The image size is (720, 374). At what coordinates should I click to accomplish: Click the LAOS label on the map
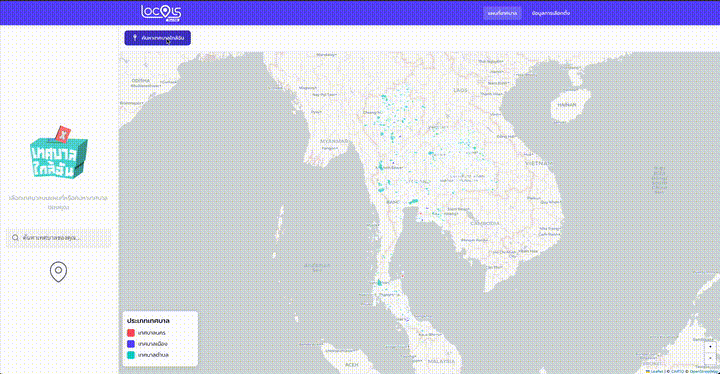point(460,90)
